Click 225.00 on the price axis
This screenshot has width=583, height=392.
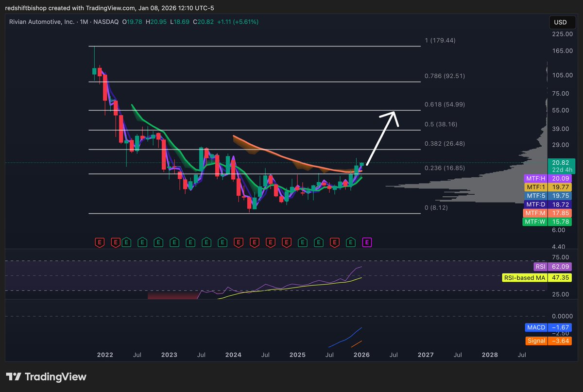click(562, 34)
